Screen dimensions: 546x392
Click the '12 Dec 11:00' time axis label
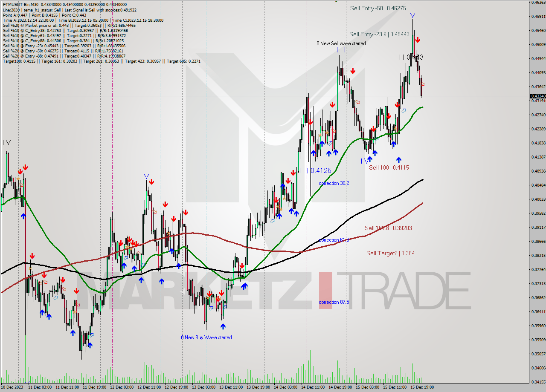(149, 387)
